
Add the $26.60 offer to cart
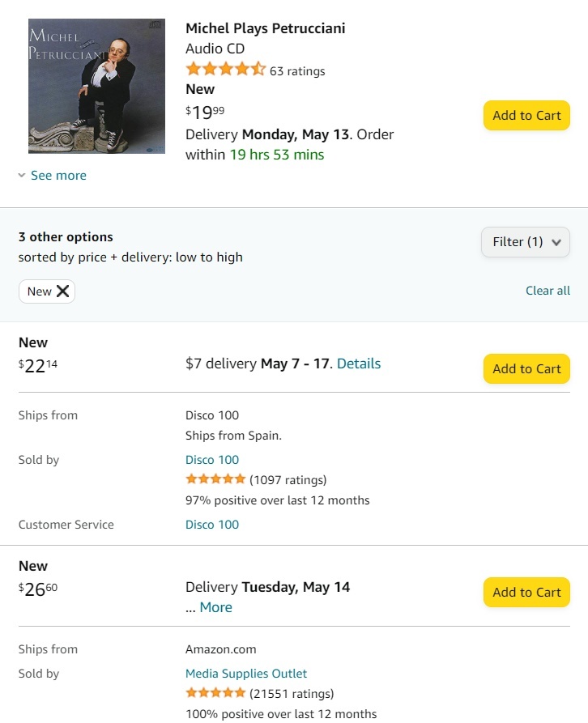coord(526,592)
